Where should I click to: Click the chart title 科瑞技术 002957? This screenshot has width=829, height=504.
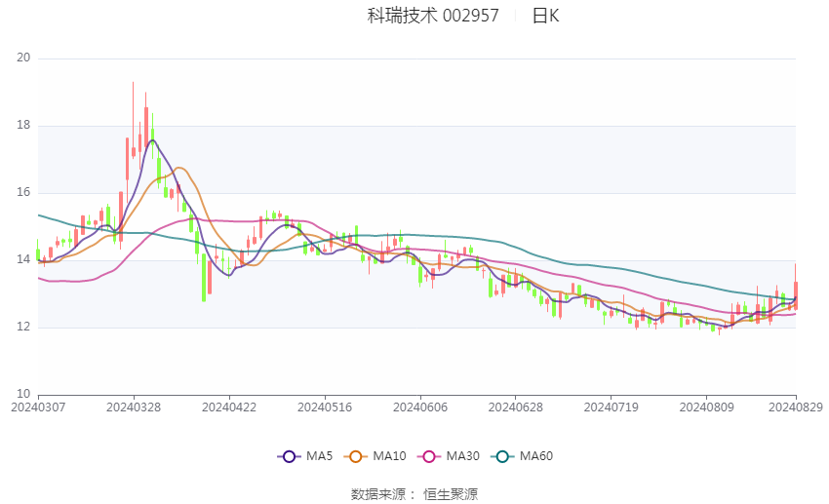433,16
